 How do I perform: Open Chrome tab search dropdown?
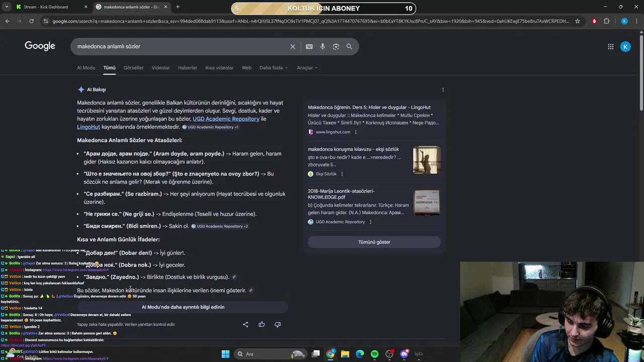tap(7, 7)
